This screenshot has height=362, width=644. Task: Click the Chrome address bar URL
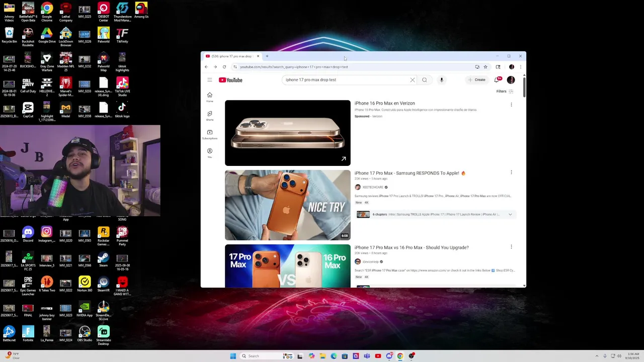[294, 67]
